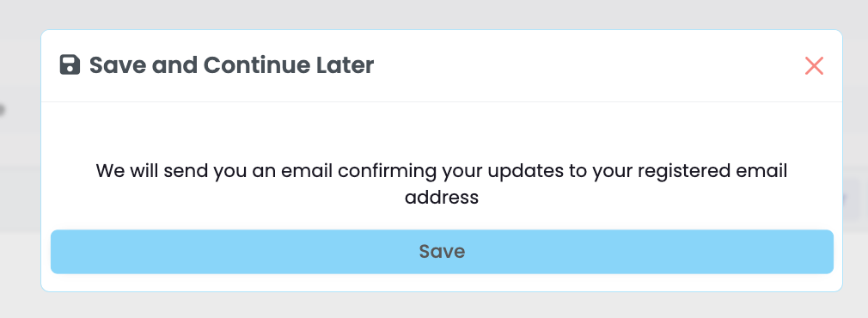Click the gray backdrop above the dialog
Image resolution: width=868 pixels, height=318 pixels.
click(x=434, y=14)
